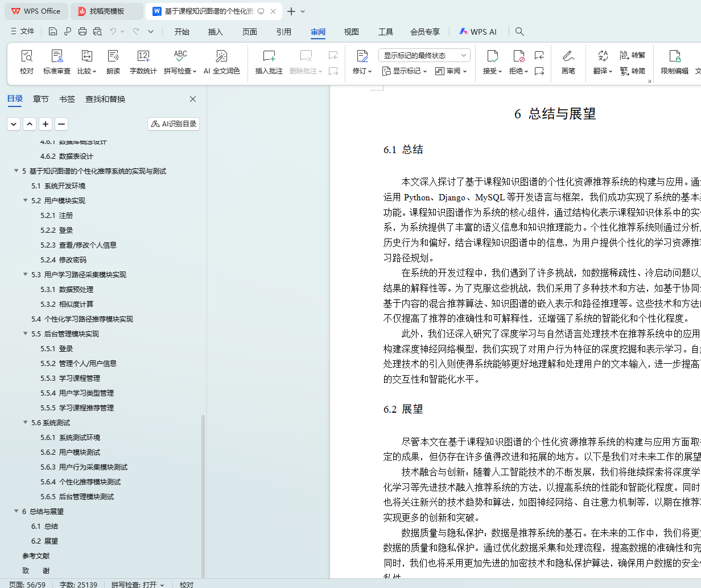Collapse the 5.2 用户模块实现 node
The image size is (701, 588).
(x=25, y=200)
